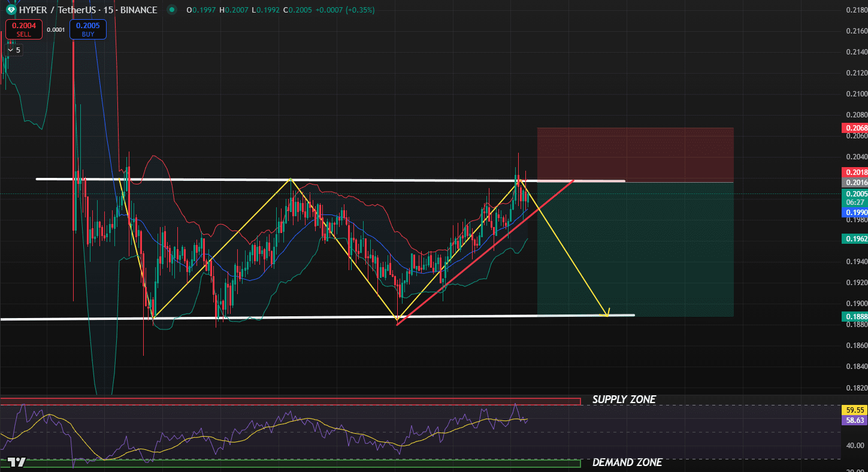Click the yellow 59.55 RSI value label
This screenshot has height=472, width=868.
click(x=855, y=410)
